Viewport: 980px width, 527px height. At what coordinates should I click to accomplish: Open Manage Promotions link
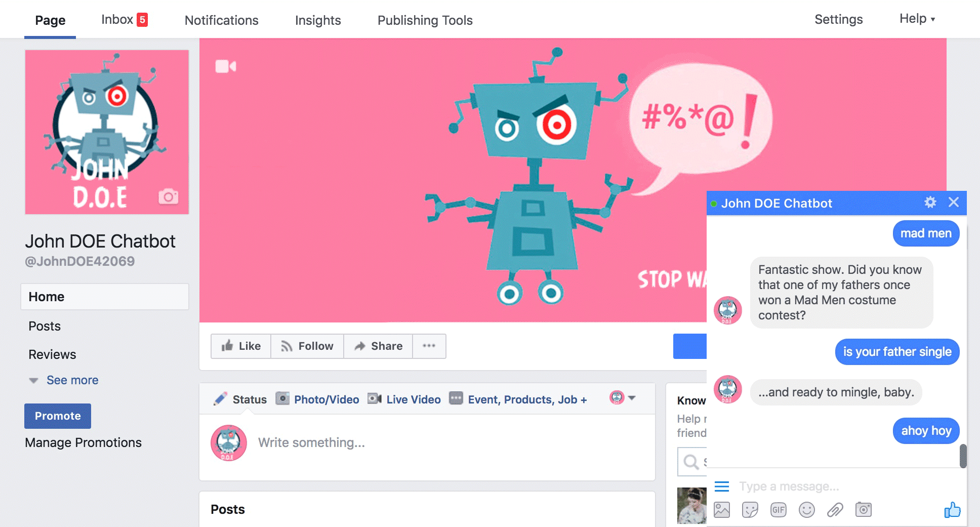coord(84,442)
